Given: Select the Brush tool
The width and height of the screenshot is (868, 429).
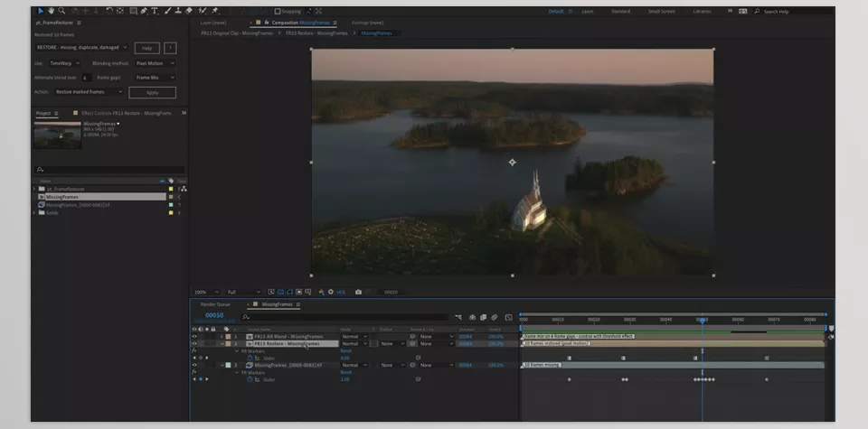Looking at the screenshot, I should (168, 11).
